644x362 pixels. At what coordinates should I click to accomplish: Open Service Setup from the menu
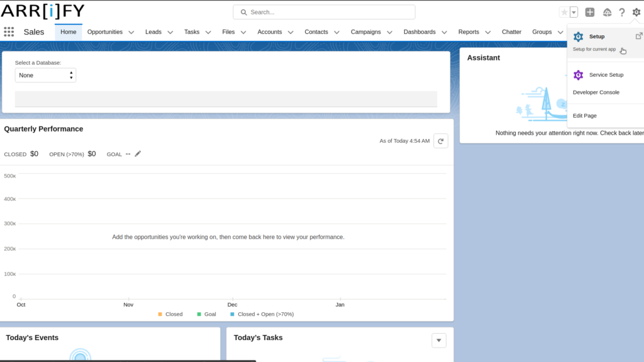tap(606, 75)
